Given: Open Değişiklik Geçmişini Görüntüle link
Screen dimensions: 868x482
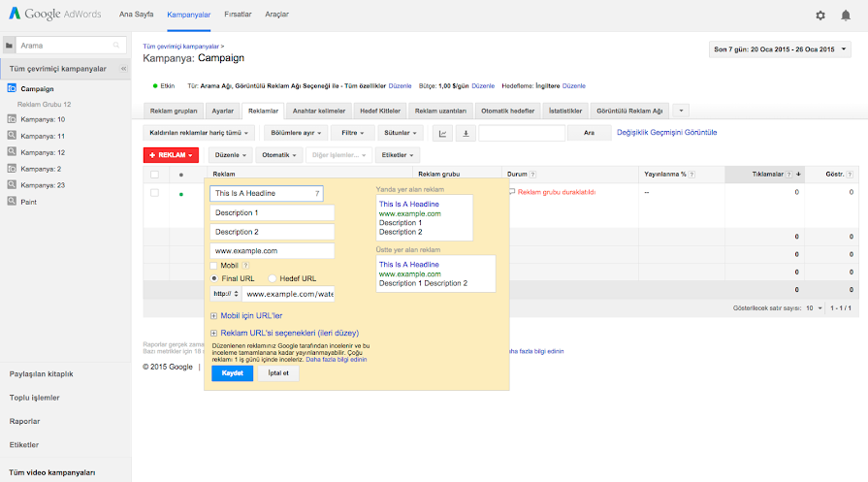Looking at the screenshot, I should [x=666, y=132].
